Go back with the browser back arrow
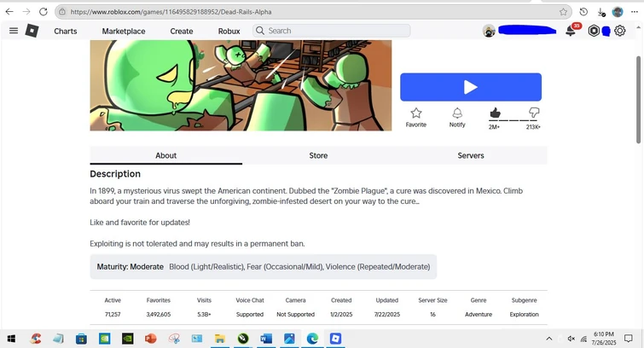This screenshot has height=348, width=644. pos(9,11)
